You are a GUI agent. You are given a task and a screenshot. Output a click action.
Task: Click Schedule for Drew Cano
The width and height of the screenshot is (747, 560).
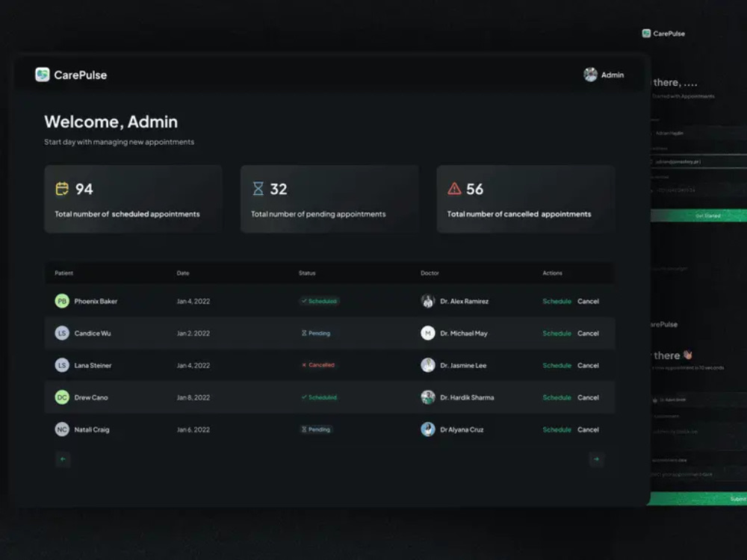[x=557, y=398]
